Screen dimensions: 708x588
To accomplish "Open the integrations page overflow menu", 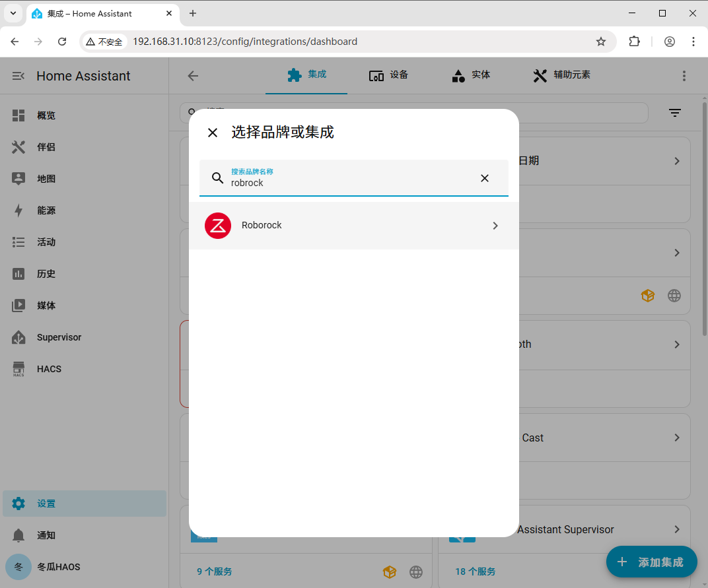I will (x=684, y=76).
